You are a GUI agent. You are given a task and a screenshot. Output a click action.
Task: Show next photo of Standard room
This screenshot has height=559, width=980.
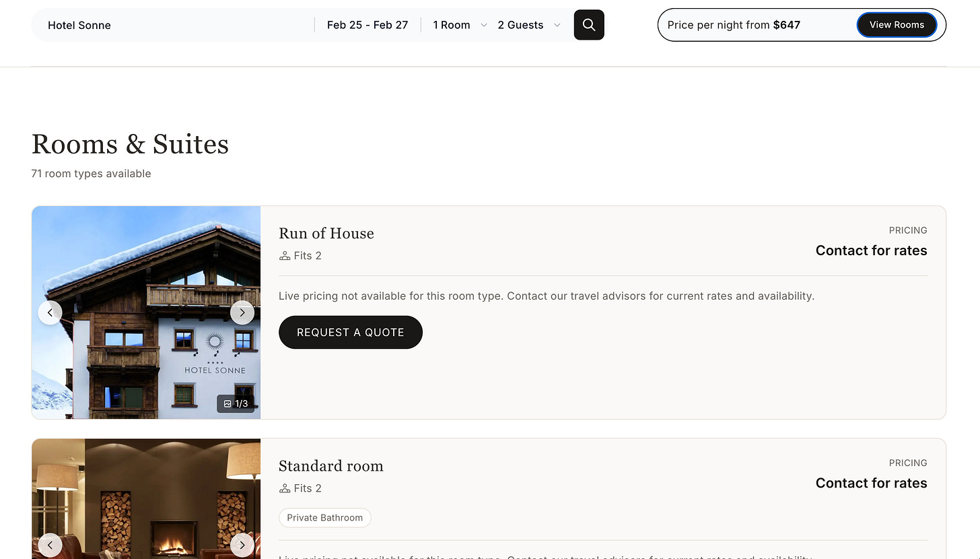[x=242, y=545]
